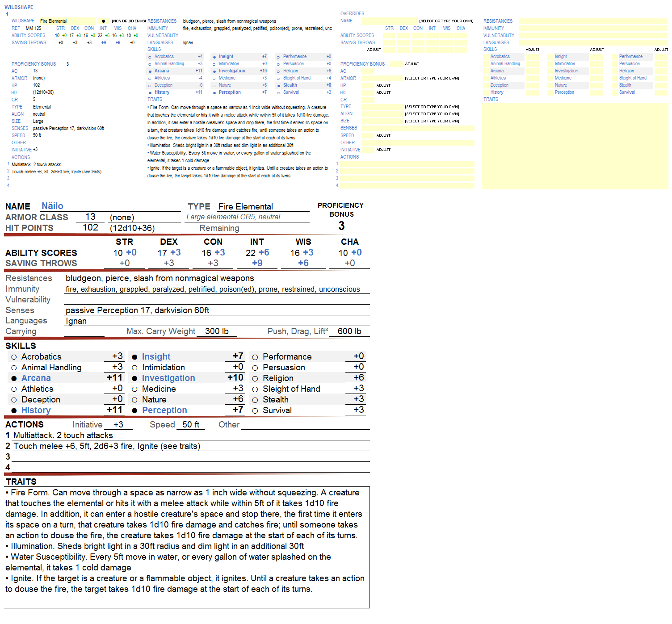
Task: Select the Overrides STR ability score field
Action: (389, 35)
